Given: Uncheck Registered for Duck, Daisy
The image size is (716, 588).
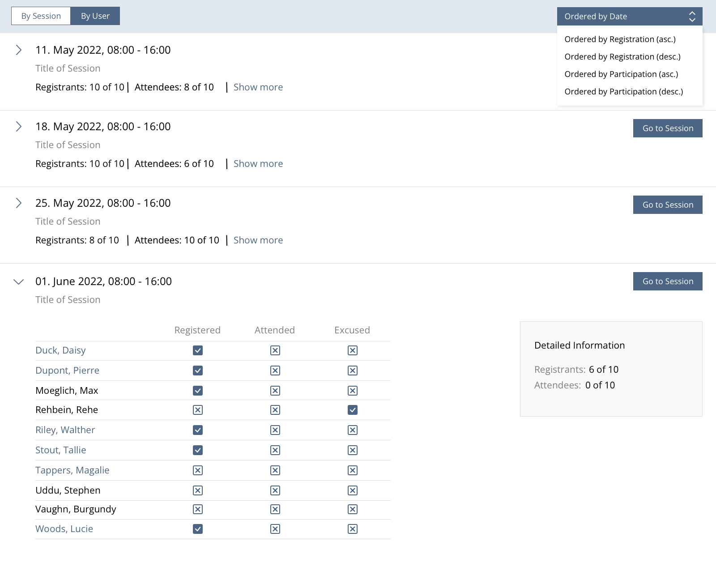Looking at the screenshot, I should point(198,350).
